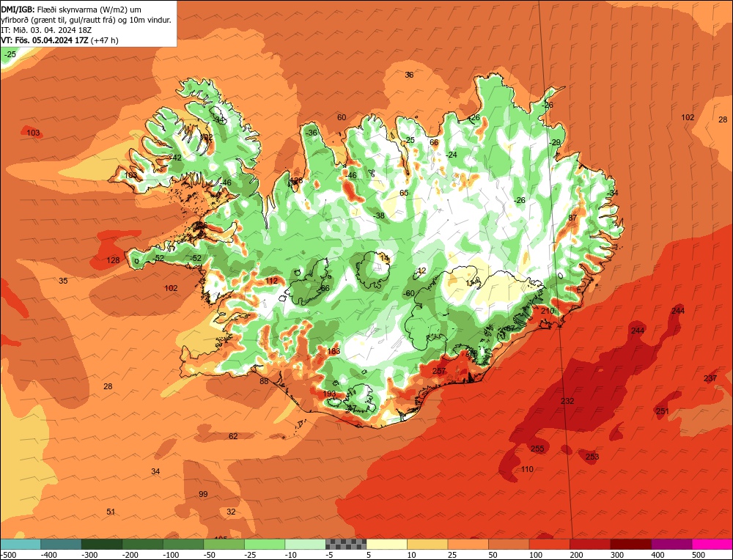The image size is (733, 560).
Task: Click the map value -38 in central Iceland
Action: click(x=379, y=215)
